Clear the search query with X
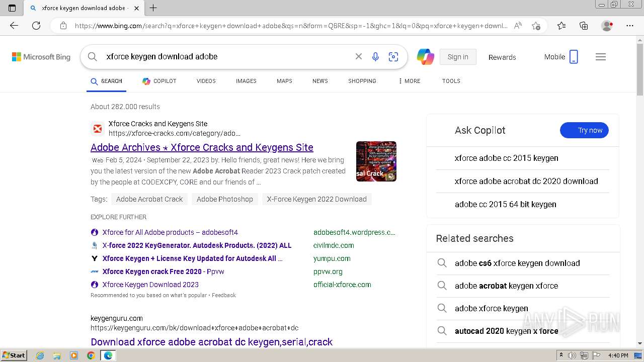Image resolution: width=644 pixels, height=362 pixels. coord(359,57)
